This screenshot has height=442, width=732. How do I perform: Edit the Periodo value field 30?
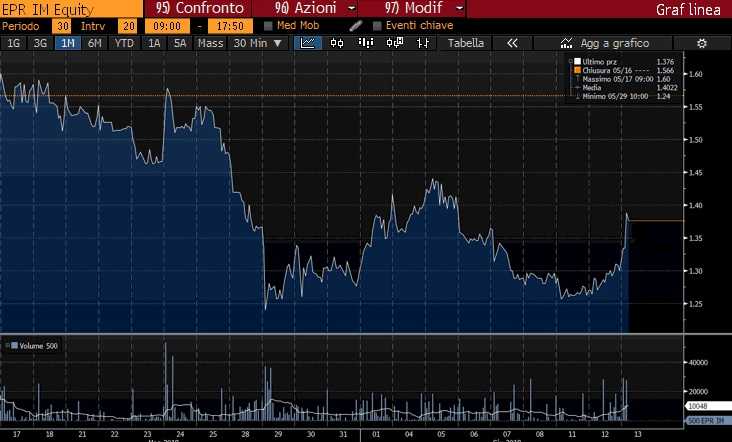click(62, 26)
